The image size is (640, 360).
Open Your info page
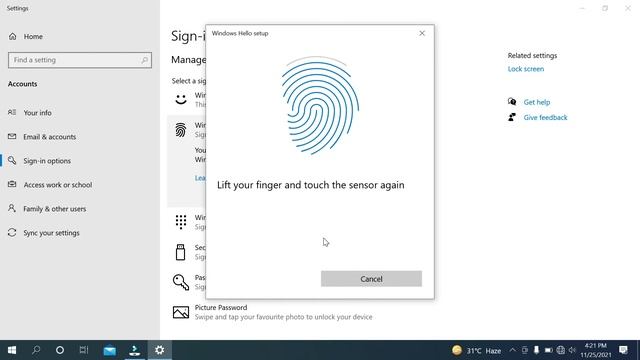click(x=37, y=113)
